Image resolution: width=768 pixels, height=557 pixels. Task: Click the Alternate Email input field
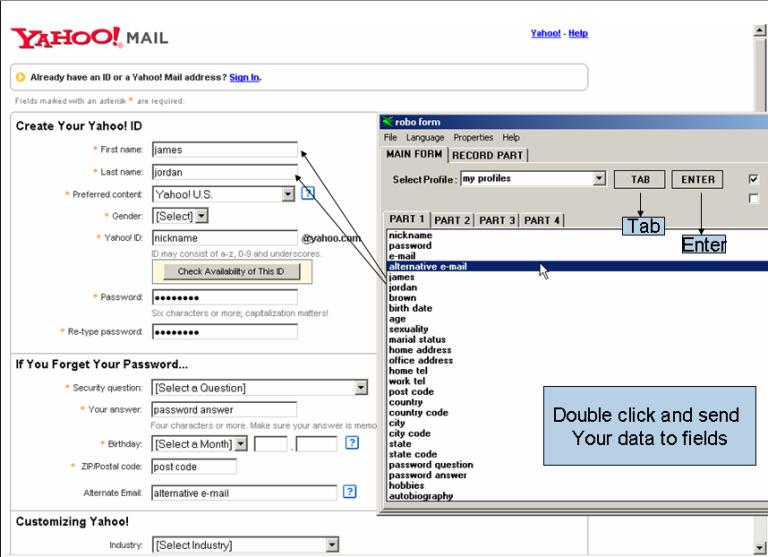pyautogui.click(x=244, y=493)
